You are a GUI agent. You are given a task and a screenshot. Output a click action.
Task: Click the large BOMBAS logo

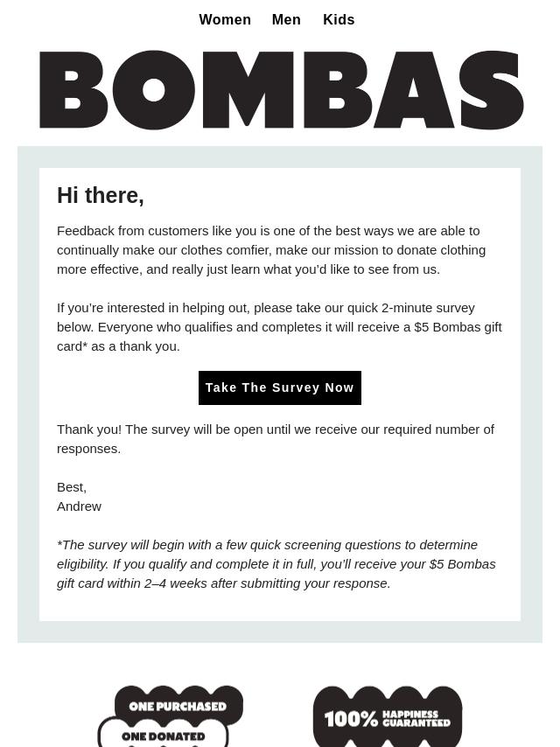pos(281,90)
